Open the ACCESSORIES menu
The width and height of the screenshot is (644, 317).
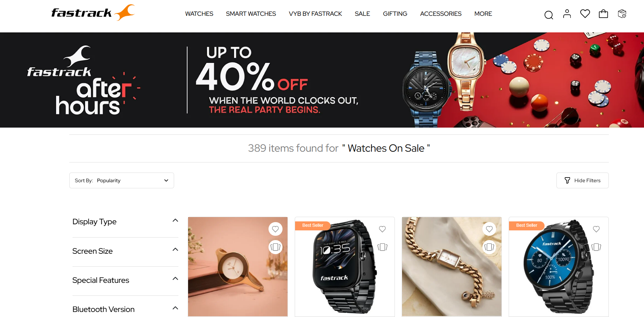point(441,14)
